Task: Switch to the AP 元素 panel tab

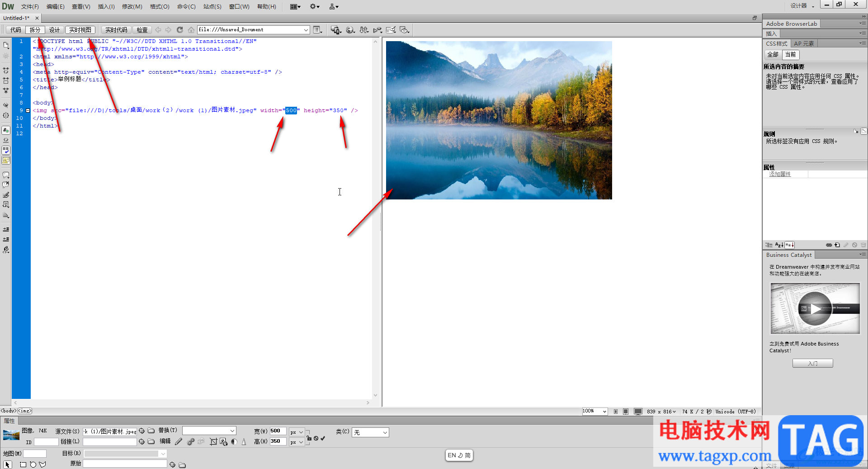Action: tap(804, 43)
